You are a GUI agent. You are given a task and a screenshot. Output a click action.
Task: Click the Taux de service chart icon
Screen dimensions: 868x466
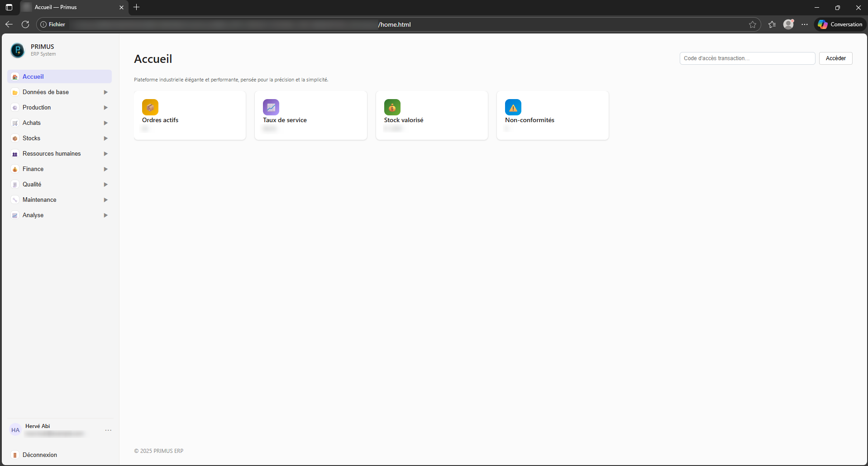click(x=271, y=107)
